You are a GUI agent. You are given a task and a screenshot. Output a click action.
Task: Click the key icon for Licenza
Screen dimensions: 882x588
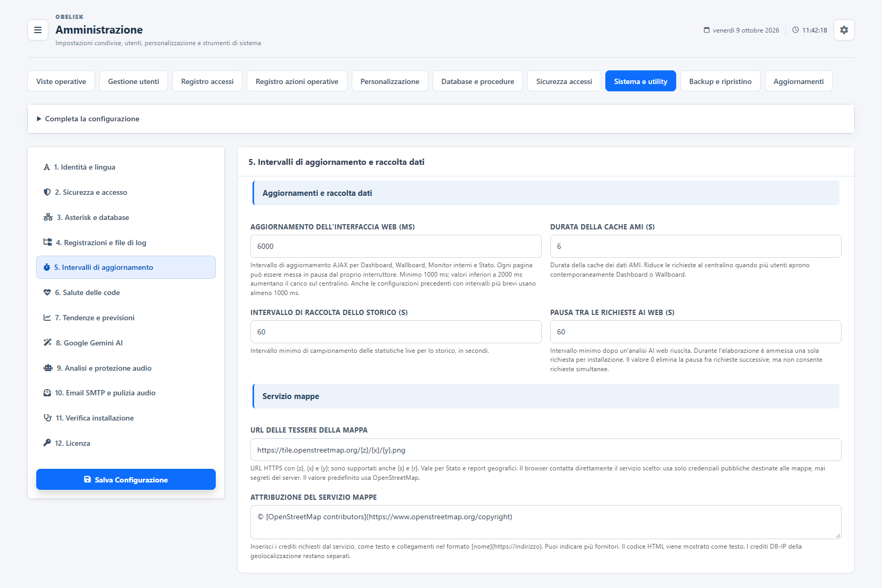coord(47,443)
